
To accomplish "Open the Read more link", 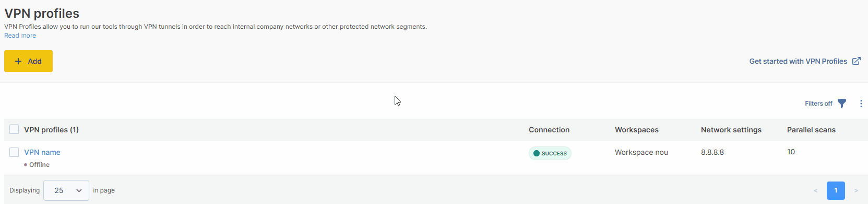I will pos(20,36).
